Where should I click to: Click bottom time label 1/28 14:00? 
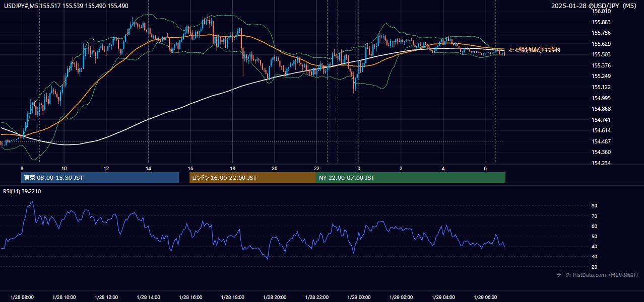(148, 297)
